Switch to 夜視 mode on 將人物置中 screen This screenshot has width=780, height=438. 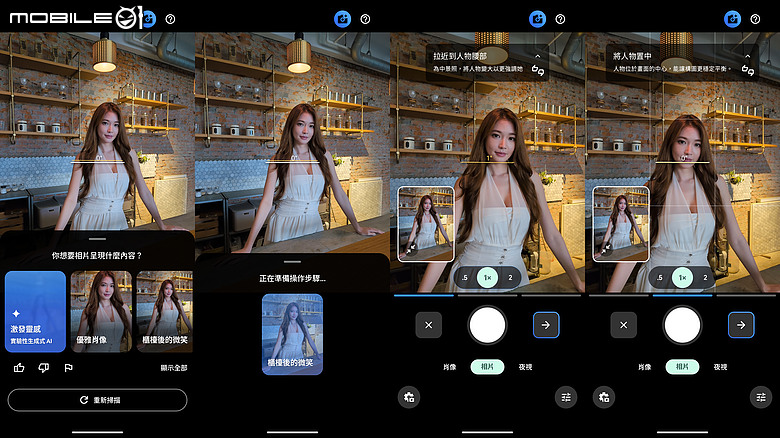[720, 367]
